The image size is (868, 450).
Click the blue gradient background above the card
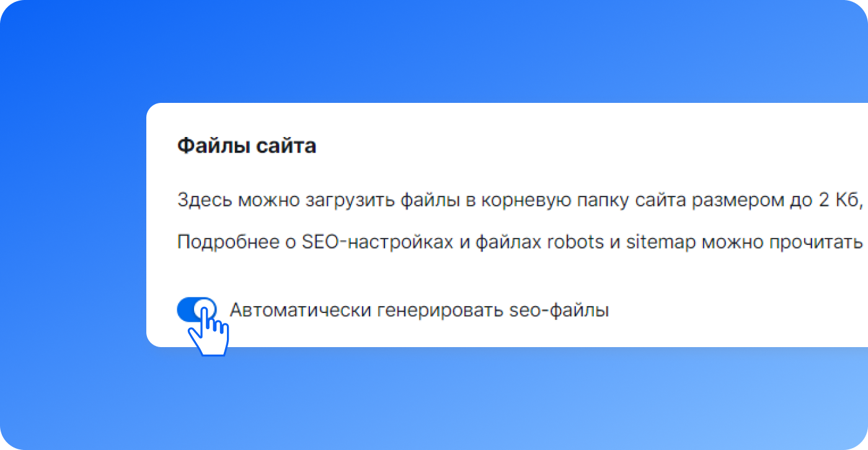434,50
